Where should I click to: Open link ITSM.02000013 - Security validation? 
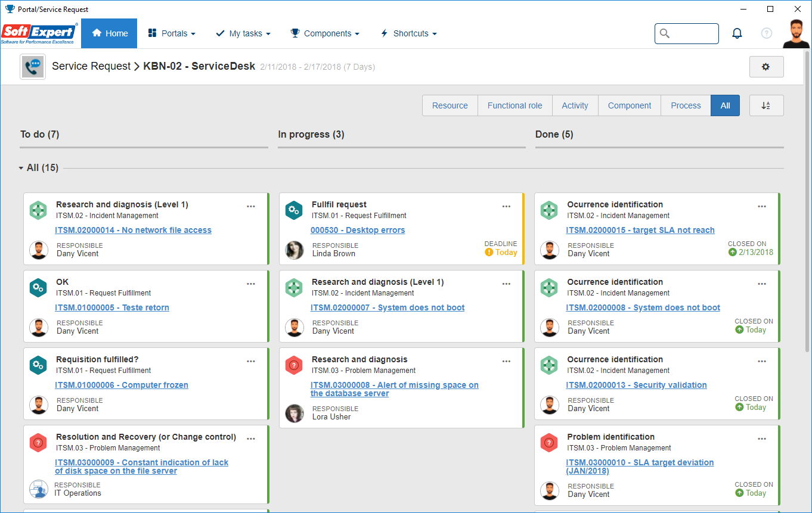click(636, 385)
